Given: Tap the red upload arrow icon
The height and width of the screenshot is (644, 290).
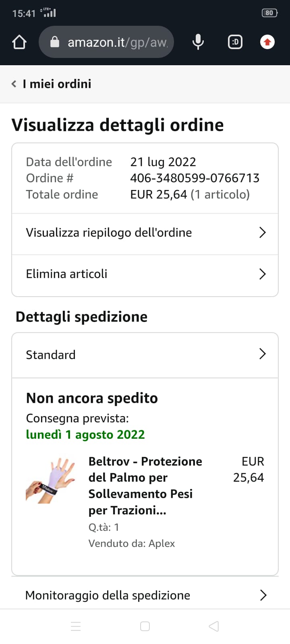Looking at the screenshot, I should 267,42.
